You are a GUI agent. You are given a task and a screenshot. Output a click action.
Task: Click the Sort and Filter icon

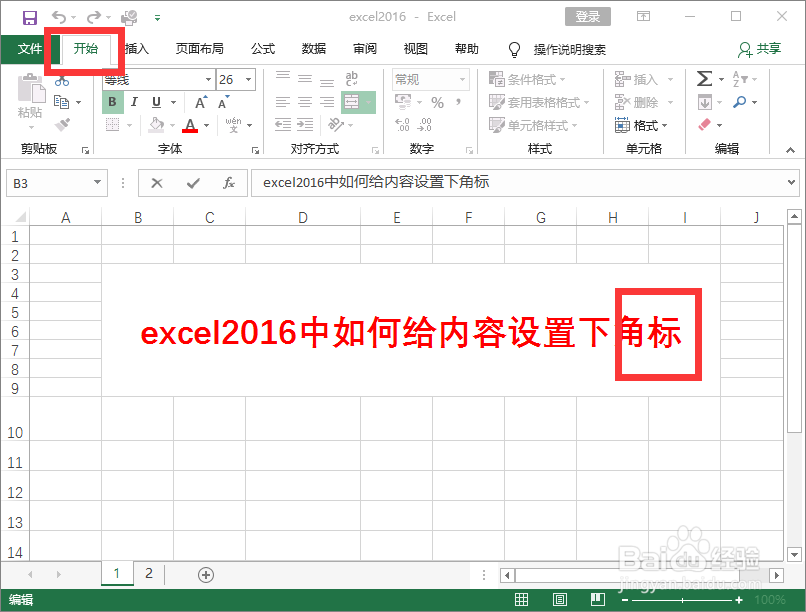(x=740, y=79)
